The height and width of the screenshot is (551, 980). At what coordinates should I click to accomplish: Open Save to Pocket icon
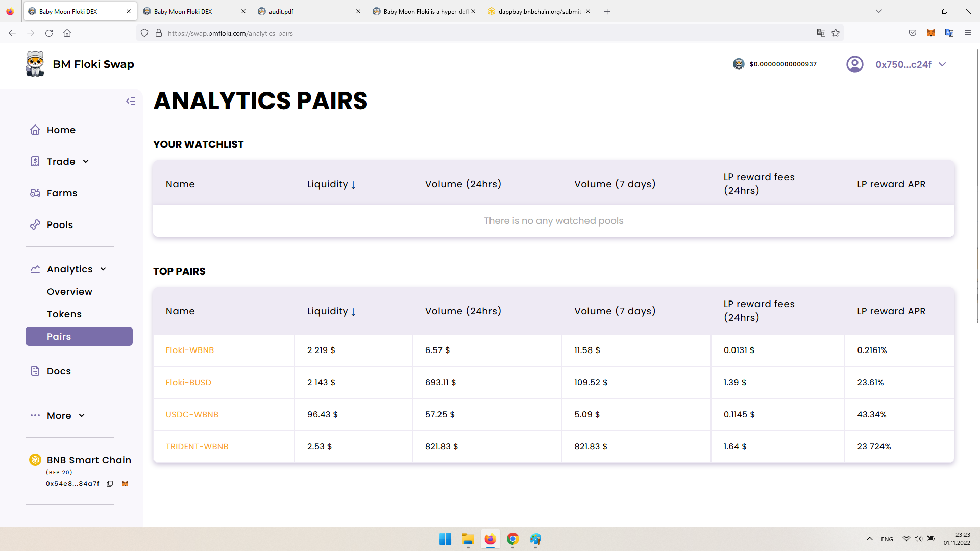click(913, 33)
